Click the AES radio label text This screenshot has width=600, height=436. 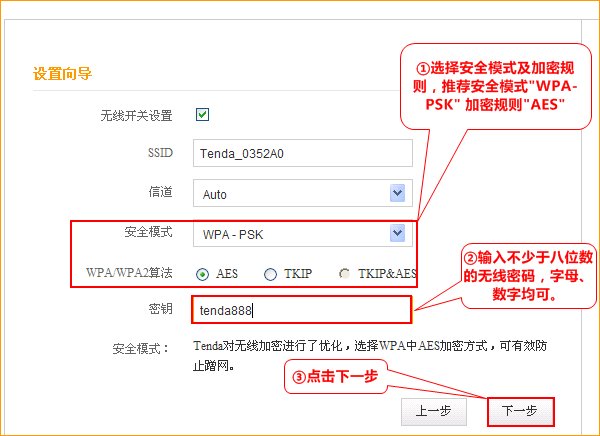pos(227,274)
